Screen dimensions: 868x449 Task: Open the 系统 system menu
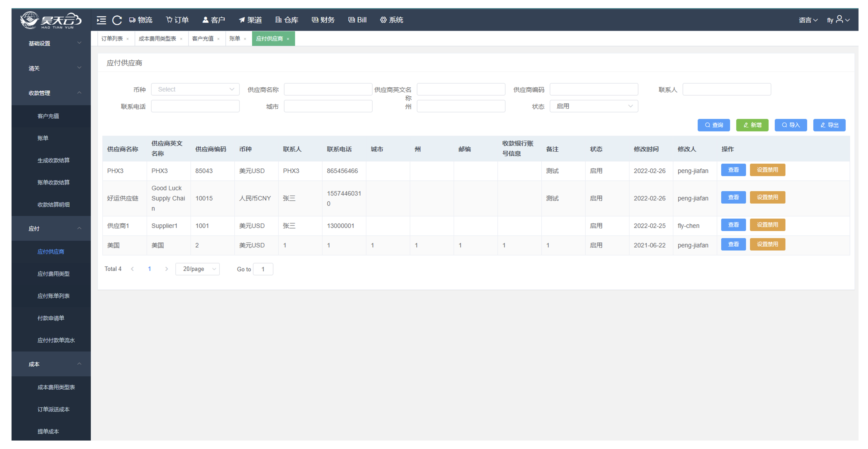(391, 20)
